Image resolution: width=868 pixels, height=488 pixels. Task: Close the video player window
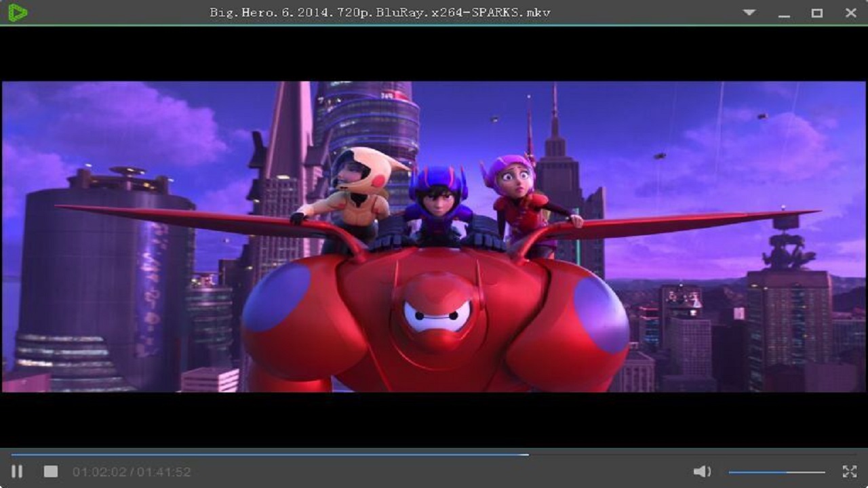tap(850, 13)
